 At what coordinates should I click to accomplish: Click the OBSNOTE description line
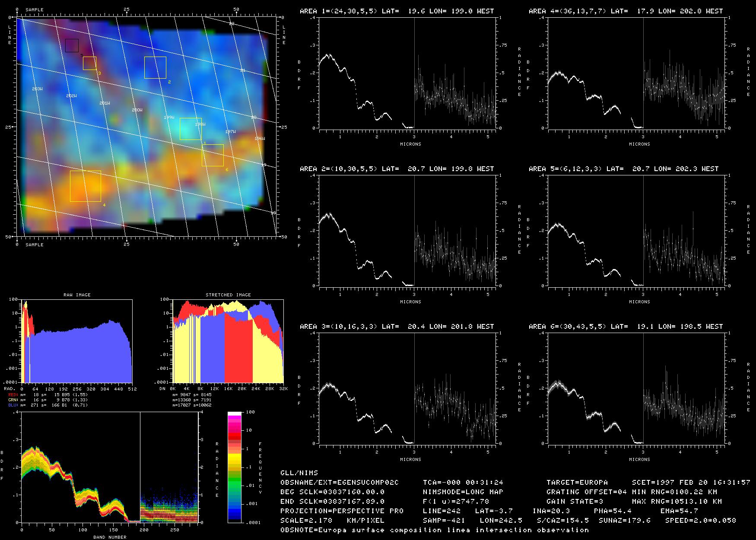(x=434, y=530)
